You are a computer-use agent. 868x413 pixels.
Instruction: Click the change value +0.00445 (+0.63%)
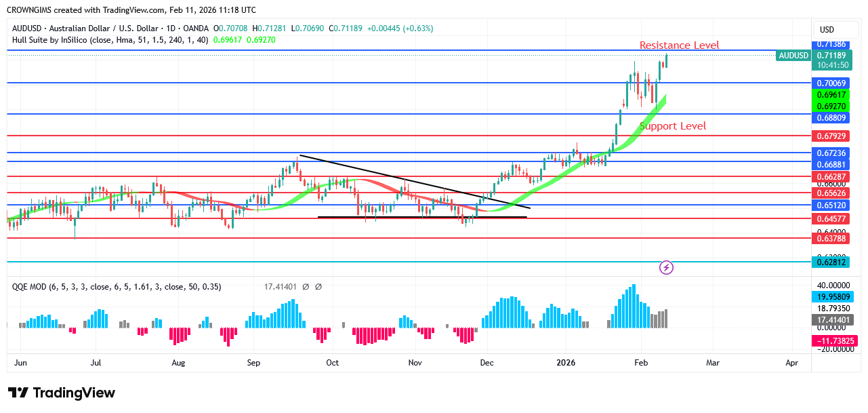pos(399,28)
